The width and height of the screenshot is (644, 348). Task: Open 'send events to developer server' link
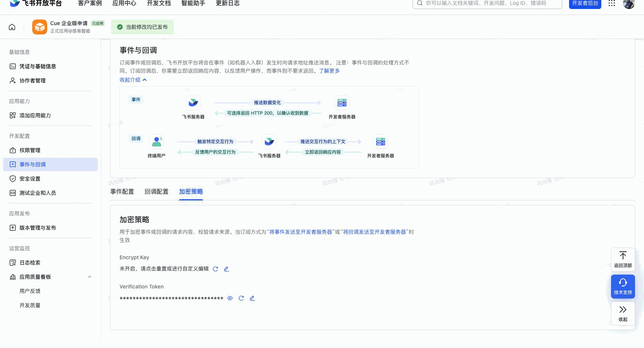click(301, 232)
